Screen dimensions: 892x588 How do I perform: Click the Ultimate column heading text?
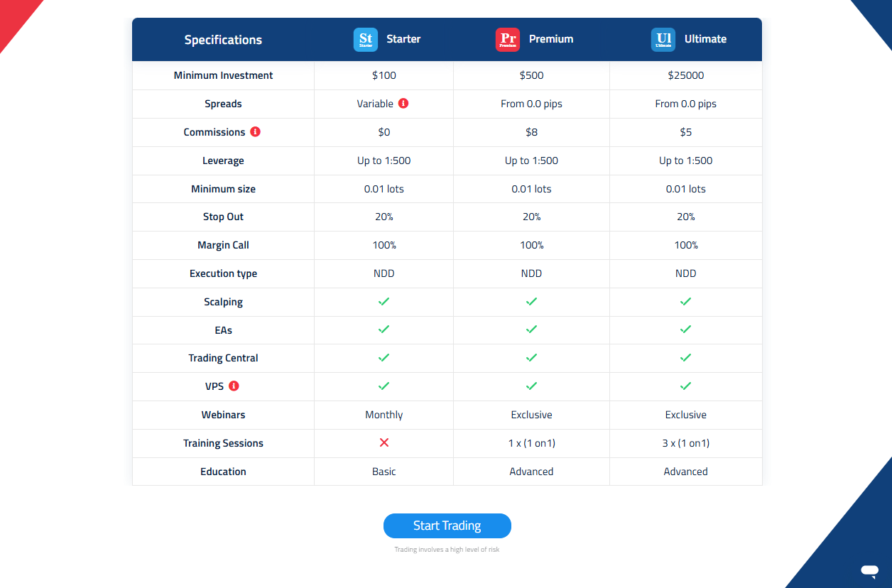click(705, 39)
